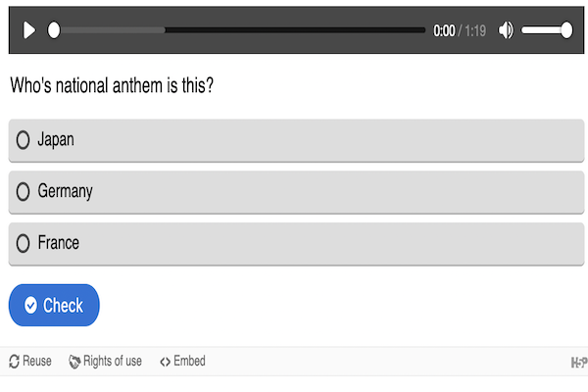Viewport: 588px width, 392px height.
Task: Choose the Germany answer label
Action: (x=65, y=192)
